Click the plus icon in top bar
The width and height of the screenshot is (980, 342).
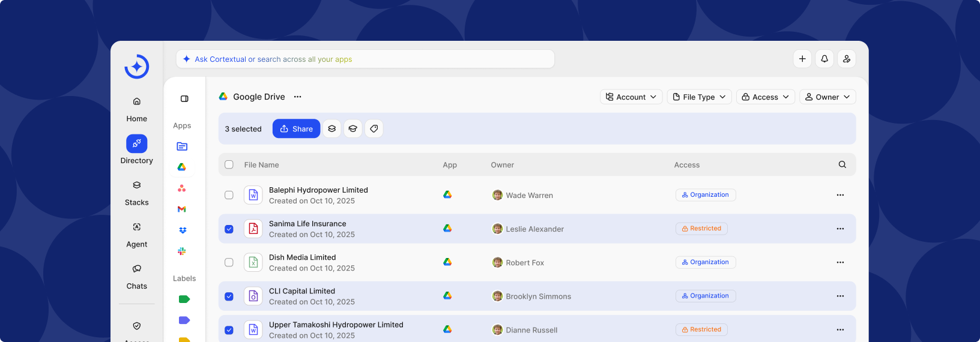tap(802, 59)
